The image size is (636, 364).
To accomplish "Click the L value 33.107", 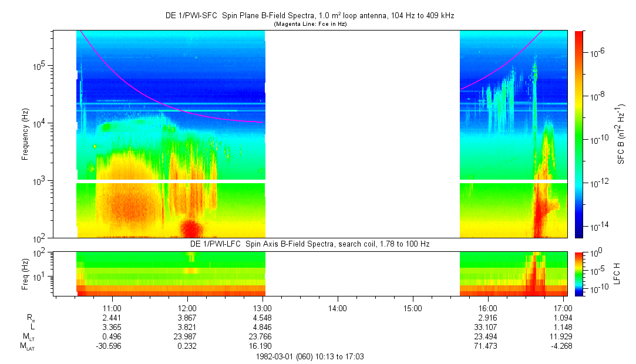I will pyautogui.click(x=488, y=327).
